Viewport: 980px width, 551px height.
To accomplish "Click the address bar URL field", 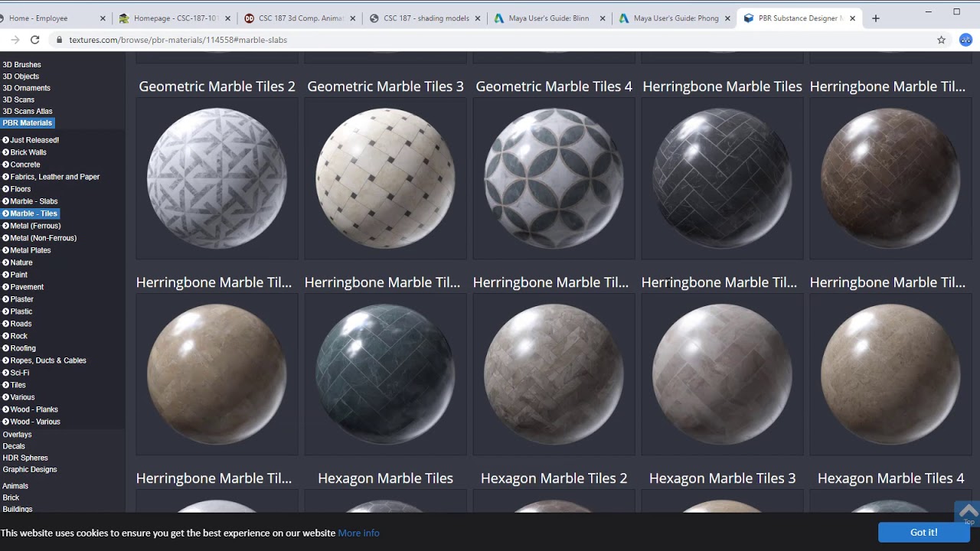I will point(490,40).
